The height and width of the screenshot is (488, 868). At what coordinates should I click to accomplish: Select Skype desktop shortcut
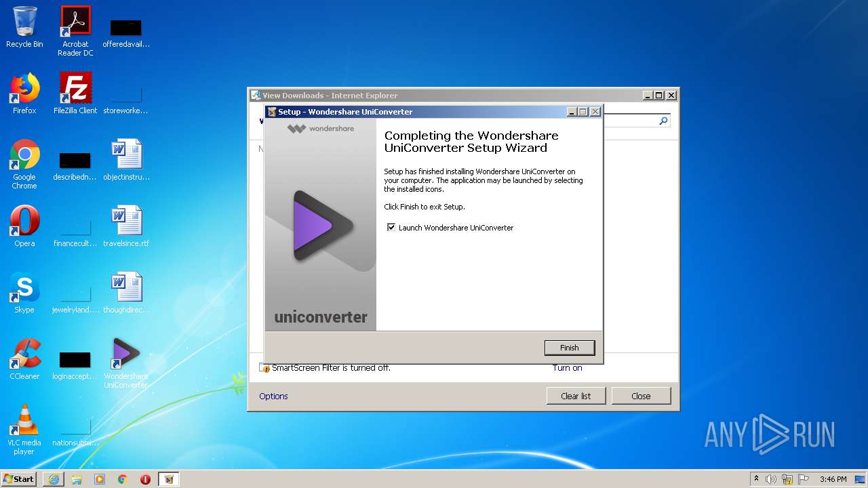point(24,293)
